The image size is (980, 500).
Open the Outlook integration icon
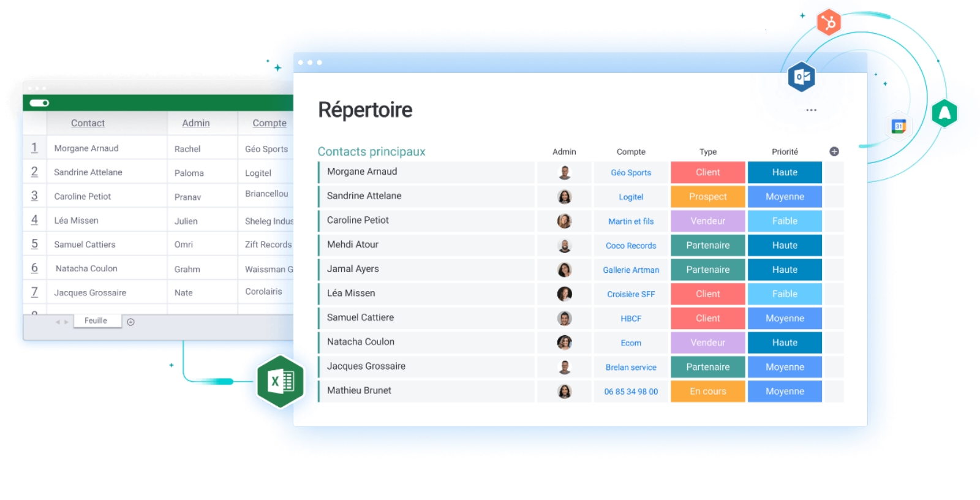[x=801, y=77]
